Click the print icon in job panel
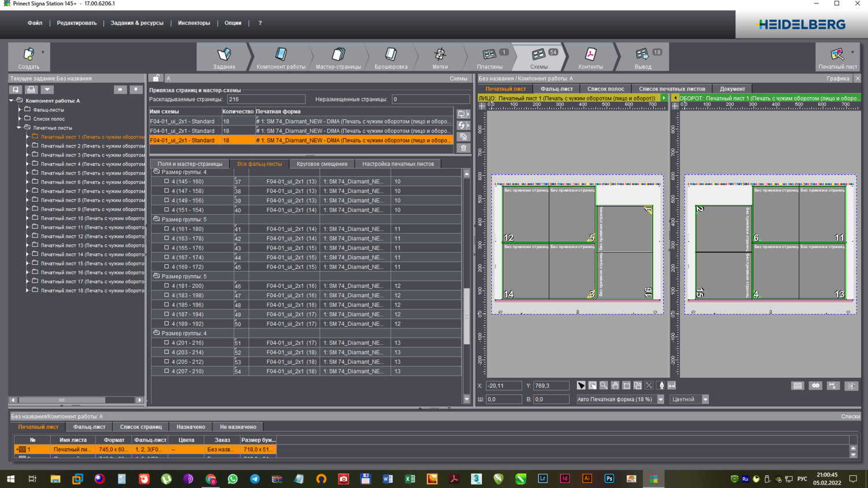This screenshot has height=488, width=868. (x=31, y=90)
